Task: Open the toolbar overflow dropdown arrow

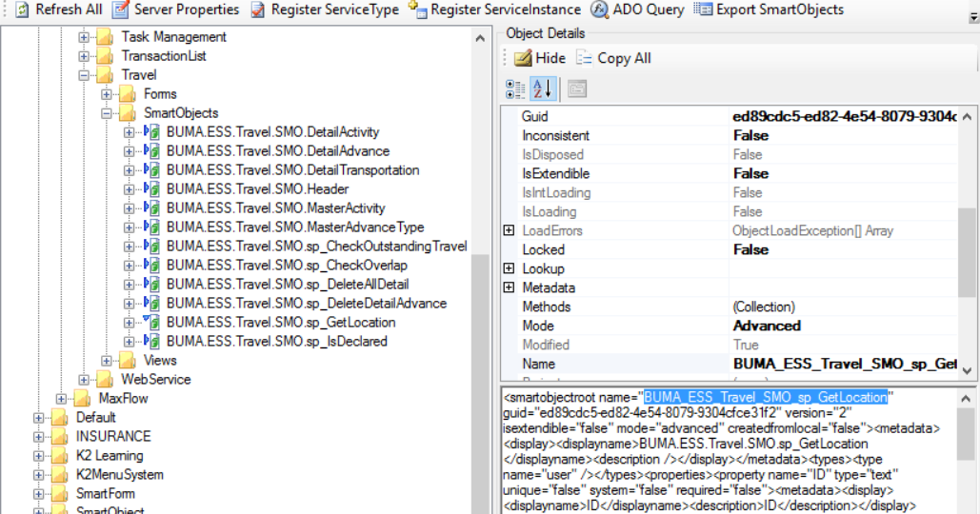Action: [973, 17]
